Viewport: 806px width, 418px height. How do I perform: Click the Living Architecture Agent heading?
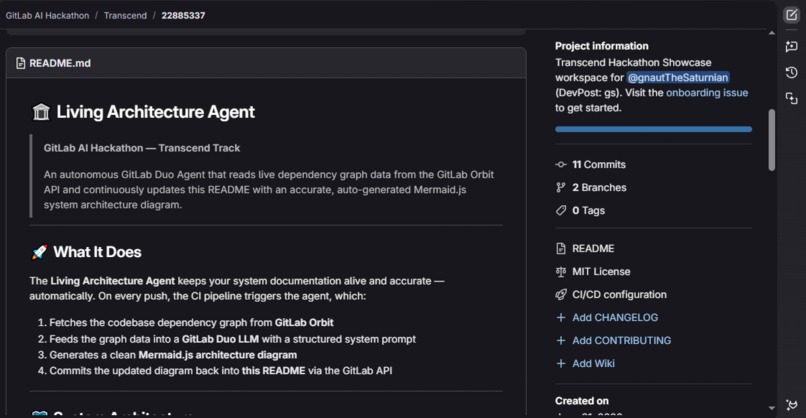tap(155, 112)
